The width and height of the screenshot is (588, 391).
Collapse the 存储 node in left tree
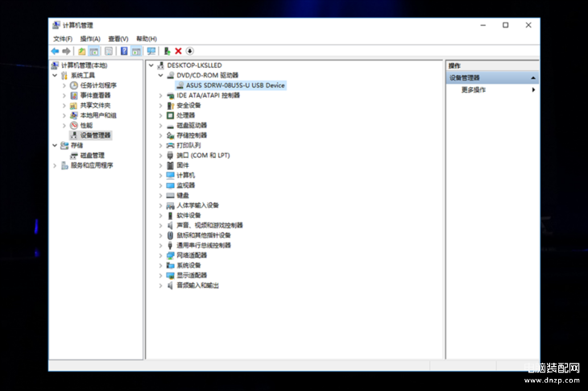tap(55, 145)
